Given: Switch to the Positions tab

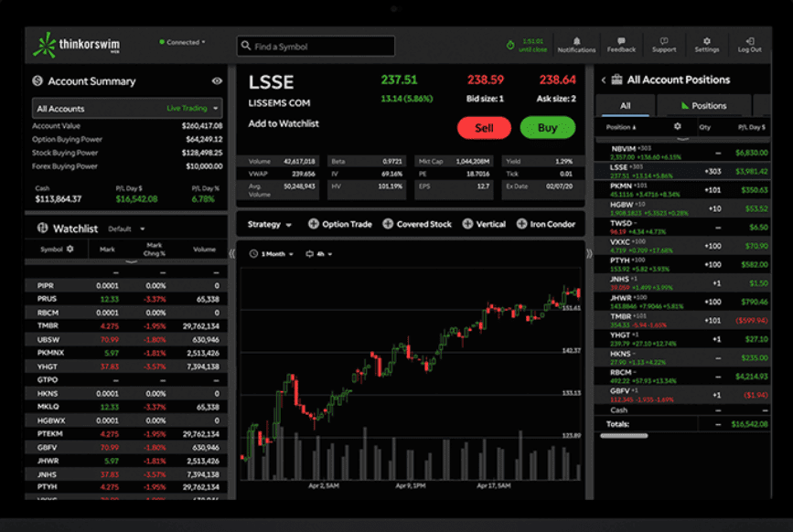Looking at the screenshot, I should (706, 106).
